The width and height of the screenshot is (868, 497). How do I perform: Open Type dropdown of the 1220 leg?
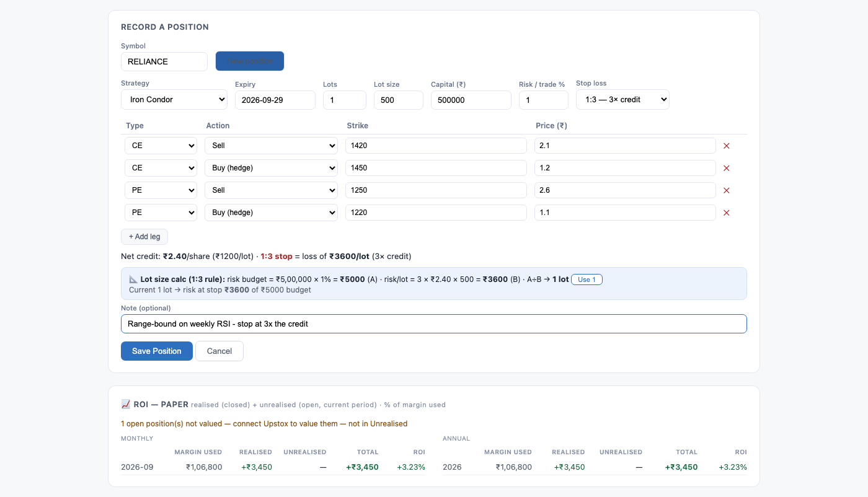click(161, 213)
